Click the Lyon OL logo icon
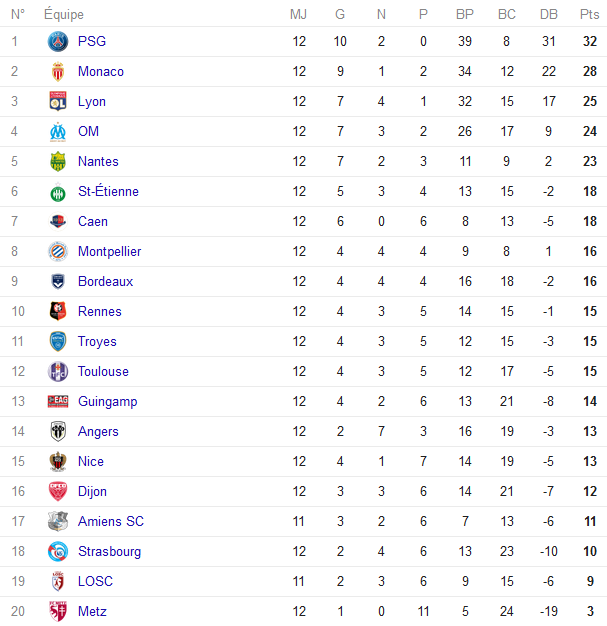This screenshot has height=626, width=607. (58, 101)
